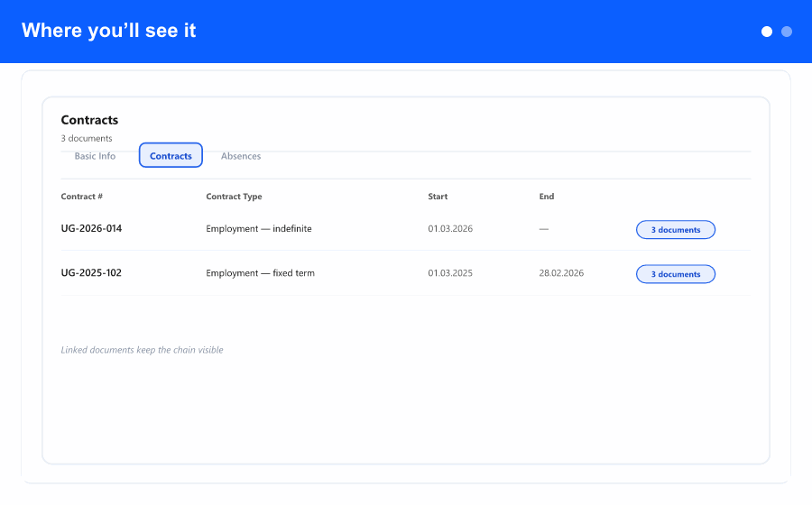Go to the second slide indicator dot

pyautogui.click(x=787, y=32)
